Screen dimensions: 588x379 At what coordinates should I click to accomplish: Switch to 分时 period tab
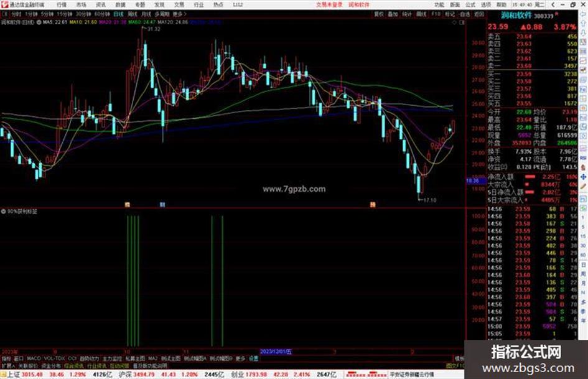click(16, 14)
